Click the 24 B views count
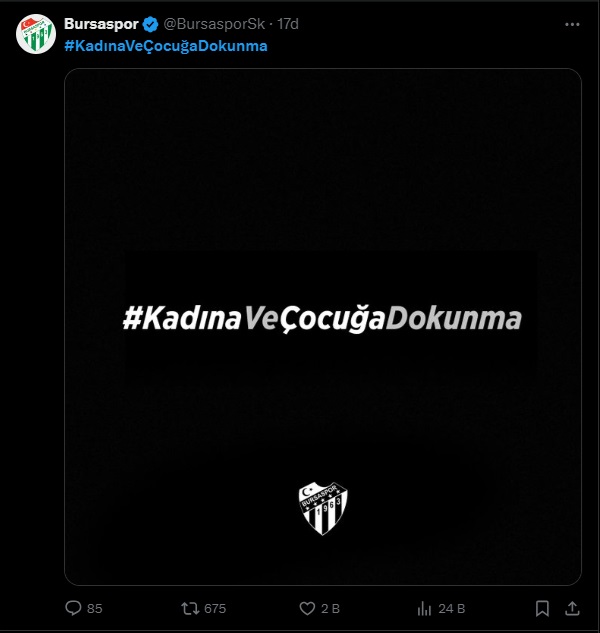 tap(451, 608)
